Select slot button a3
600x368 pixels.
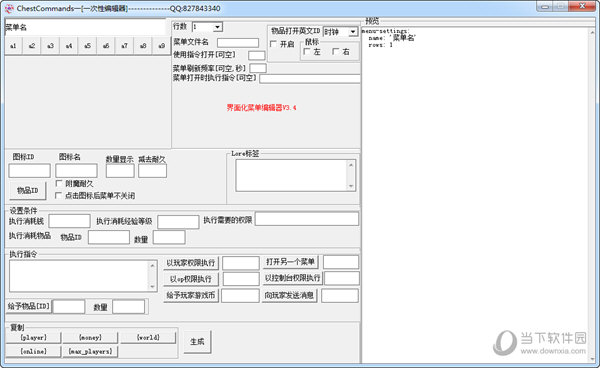point(50,46)
